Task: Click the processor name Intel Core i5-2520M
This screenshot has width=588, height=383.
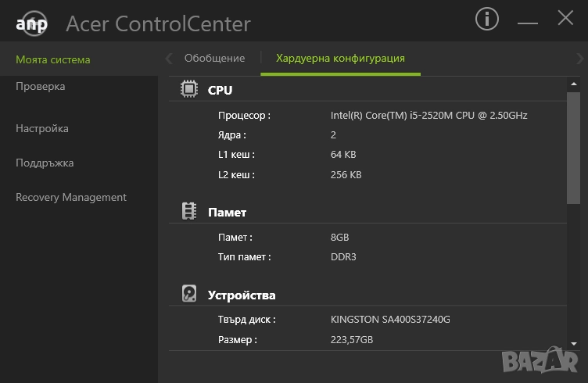Action: [428, 116]
